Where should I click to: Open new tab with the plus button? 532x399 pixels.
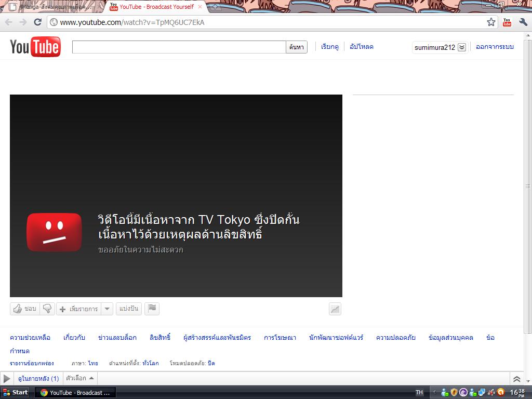coord(215,7)
